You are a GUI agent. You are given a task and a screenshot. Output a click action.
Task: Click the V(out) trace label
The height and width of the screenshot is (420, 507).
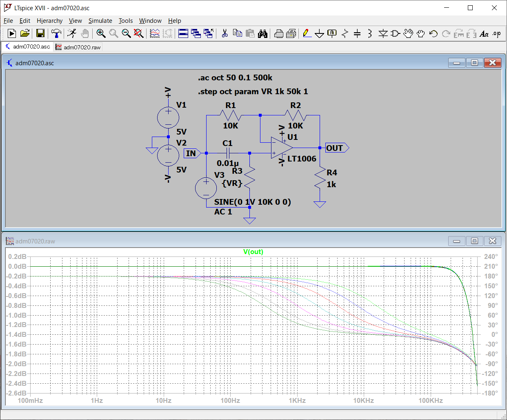tap(253, 252)
